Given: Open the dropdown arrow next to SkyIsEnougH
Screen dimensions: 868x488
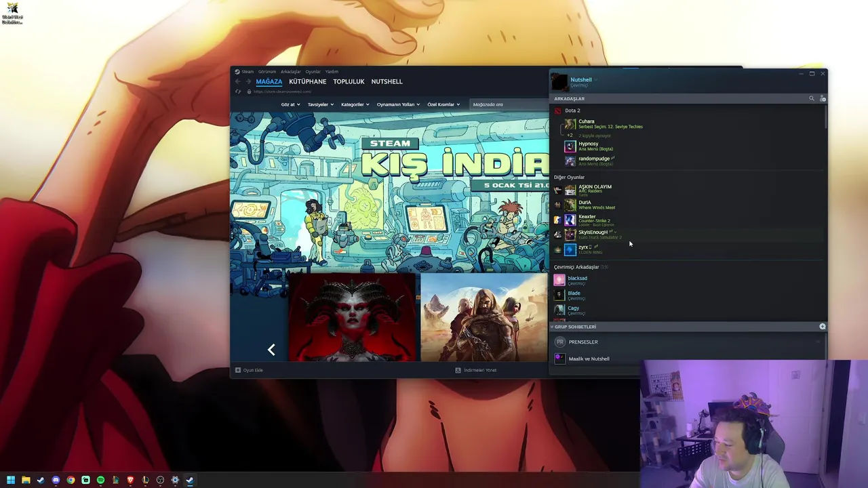Looking at the screenshot, I should pos(616,232).
